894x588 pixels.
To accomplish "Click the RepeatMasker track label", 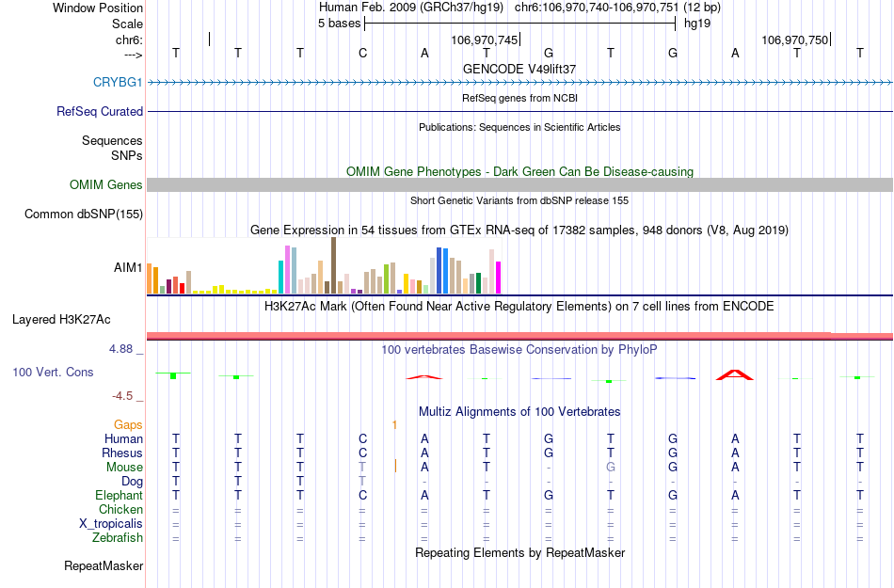I will 104,565.
